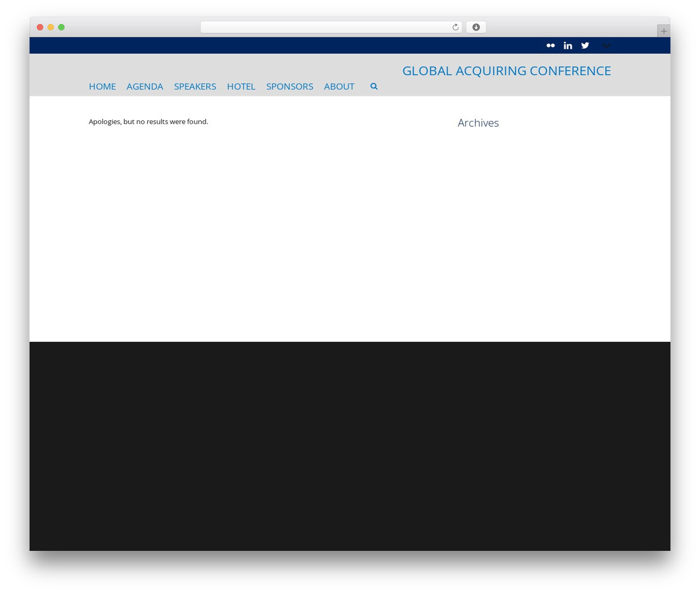Expand the dark chevron in top bar
700x593 pixels.
pyautogui.click(x=605, y=46)
